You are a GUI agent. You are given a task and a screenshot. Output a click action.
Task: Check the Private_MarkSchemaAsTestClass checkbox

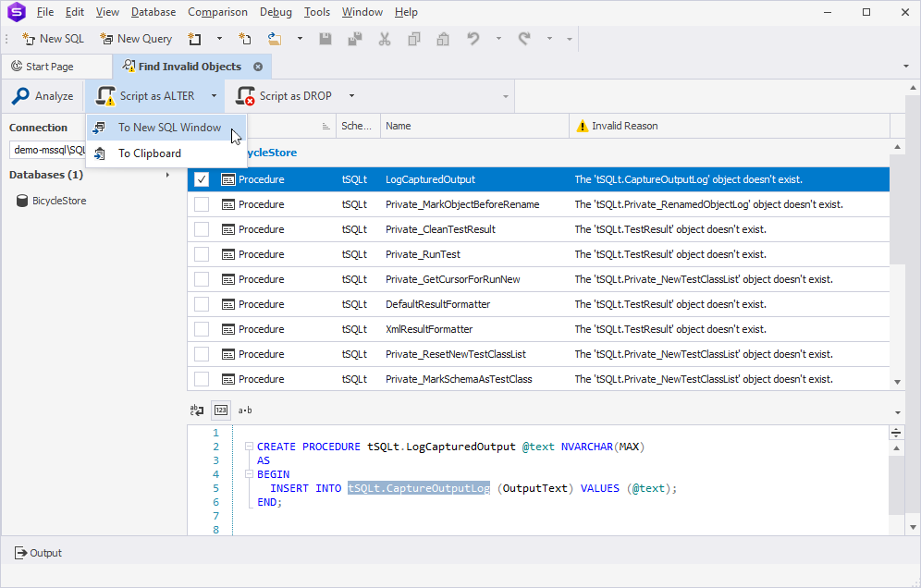pos(202,379)
